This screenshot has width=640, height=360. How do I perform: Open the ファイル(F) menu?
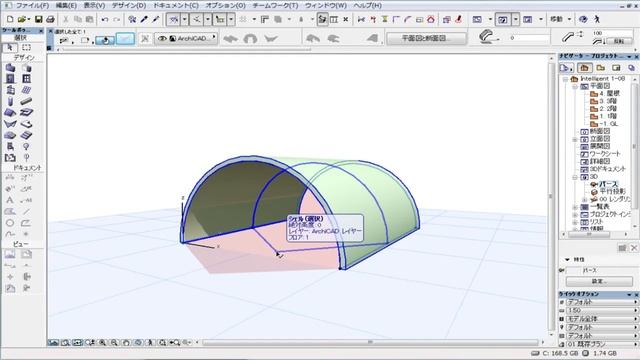33,6
